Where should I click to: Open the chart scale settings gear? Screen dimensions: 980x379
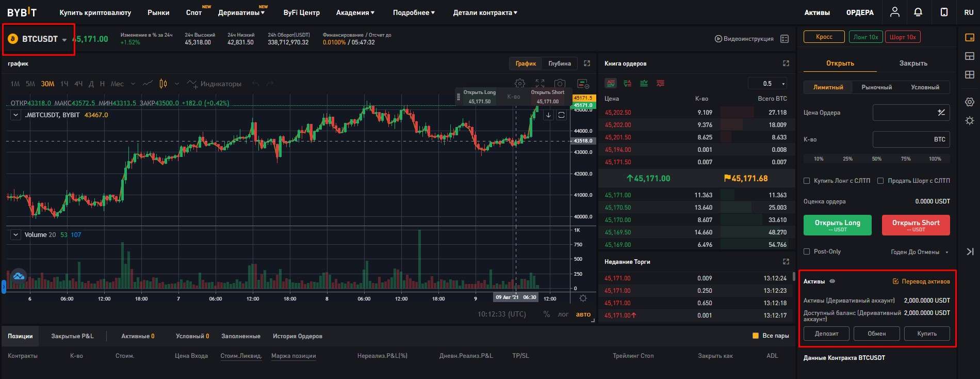tap(583, 298)
